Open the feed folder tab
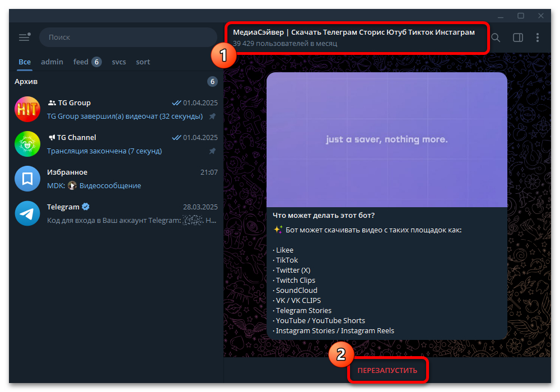 click(87, 62)
